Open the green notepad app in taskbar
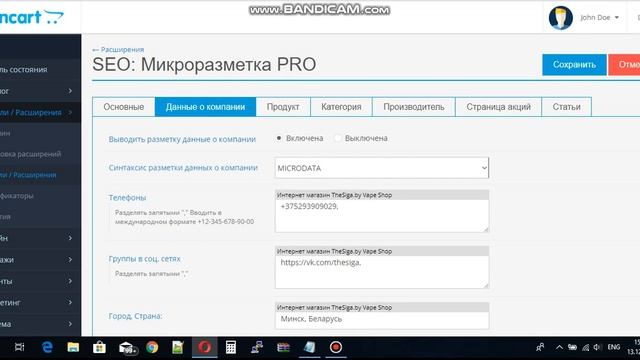This screenshot has width=640, height=360. (178, 347)
